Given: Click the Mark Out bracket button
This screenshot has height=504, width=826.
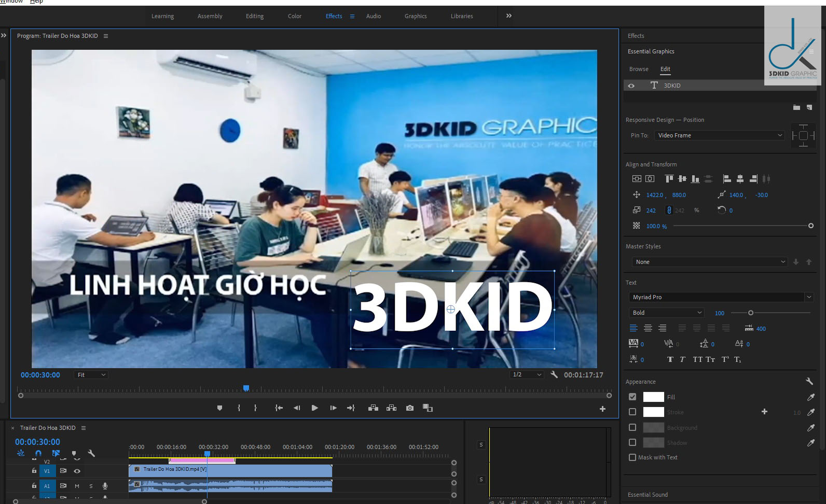Looking at the screenshot, I should click(255, 408).
